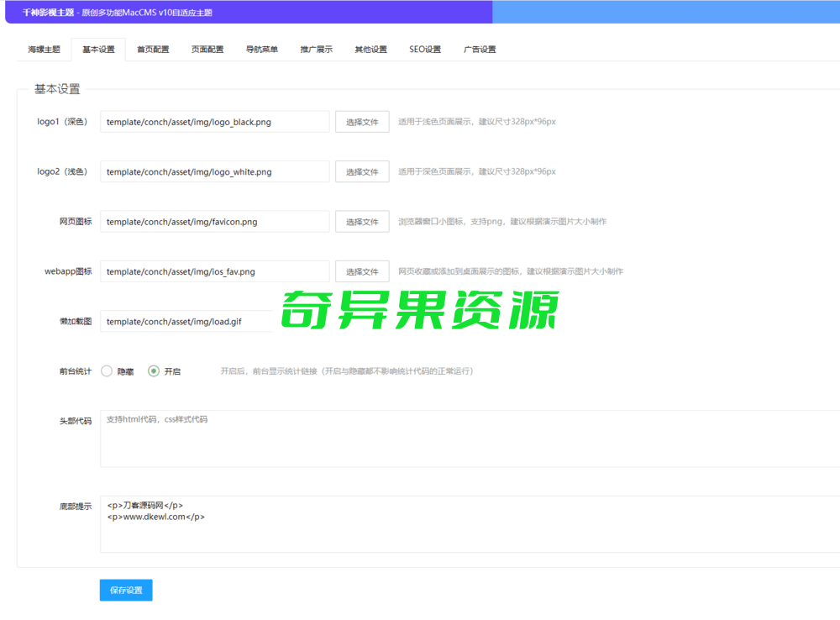Open the SEO设置 tab
The width and height of the screenshot is (840, 620).
(x=423, y=49)
